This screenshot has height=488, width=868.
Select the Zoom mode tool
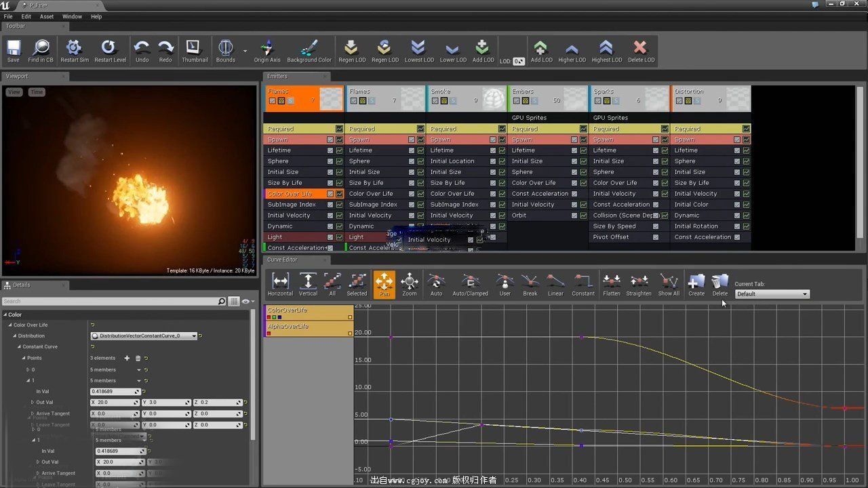click(x=410, y=285)
